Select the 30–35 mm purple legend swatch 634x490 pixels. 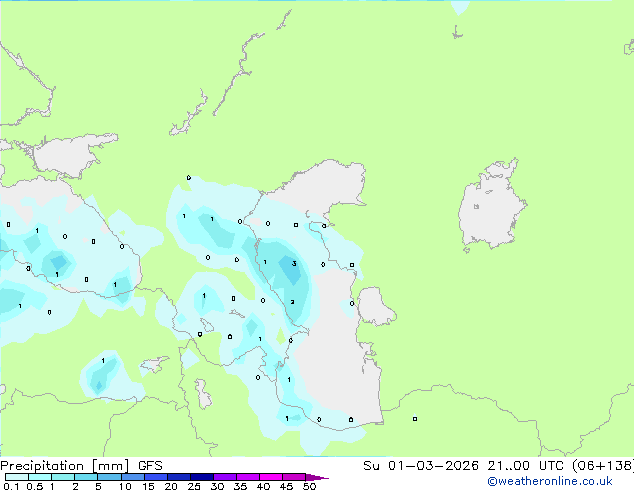(225, 477)
